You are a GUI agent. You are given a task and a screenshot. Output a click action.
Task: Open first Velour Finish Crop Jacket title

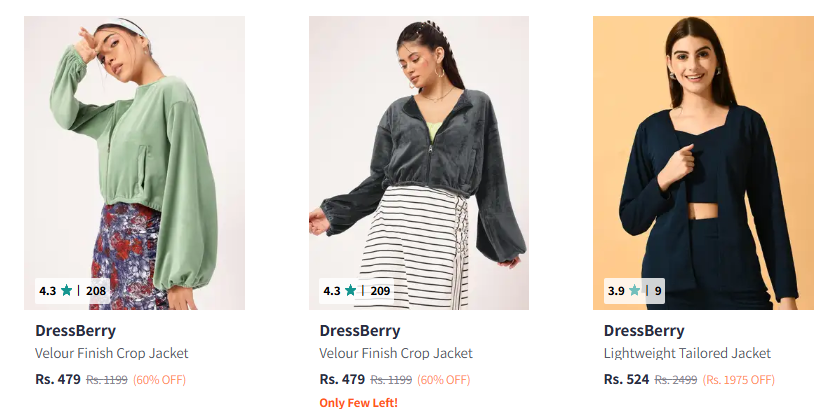[111, 353]
